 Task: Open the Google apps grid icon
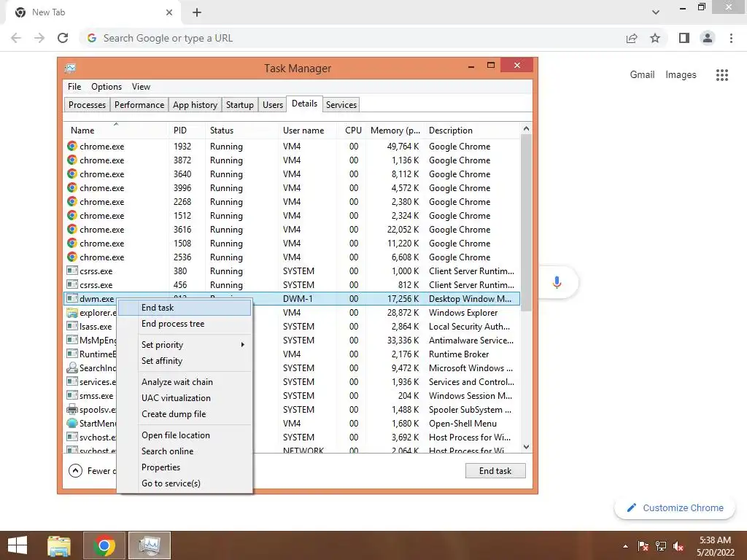[x=721, y=75]
